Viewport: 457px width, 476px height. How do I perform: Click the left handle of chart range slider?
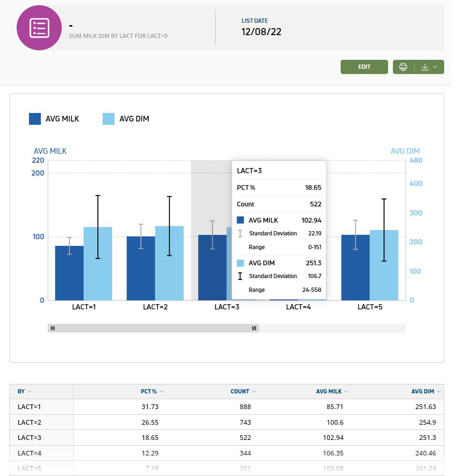tap(53, 328)
